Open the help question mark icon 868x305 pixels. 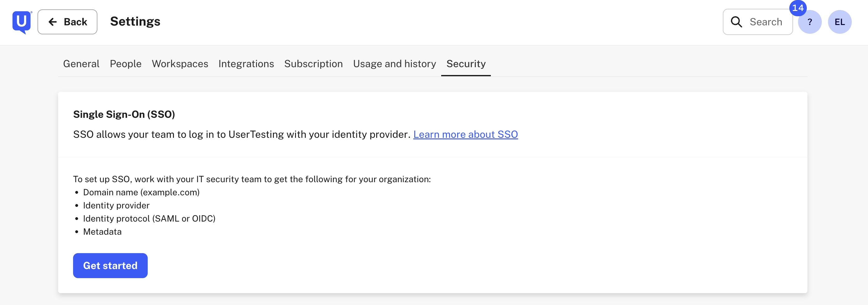(809, 22)
